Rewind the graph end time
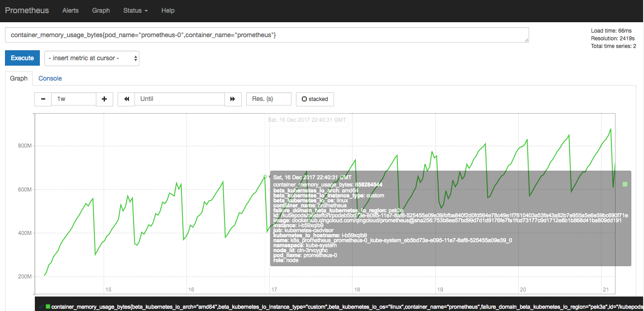The image size is (644, 311). 126,99
